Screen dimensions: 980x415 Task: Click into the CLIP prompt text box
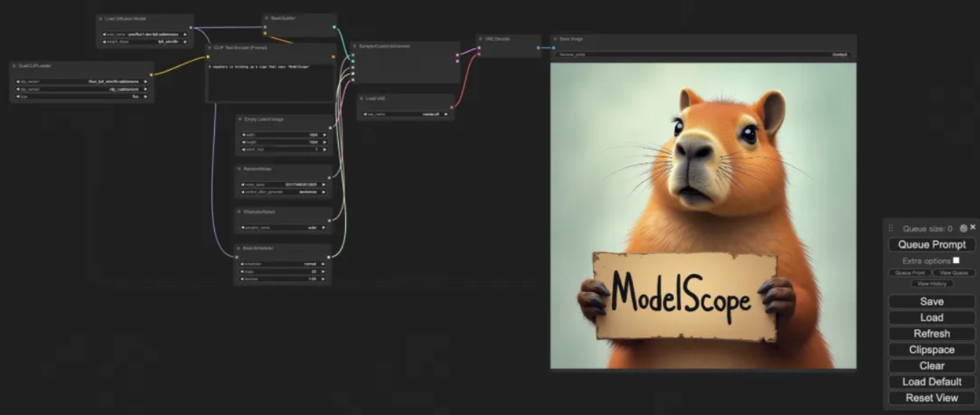270,82
